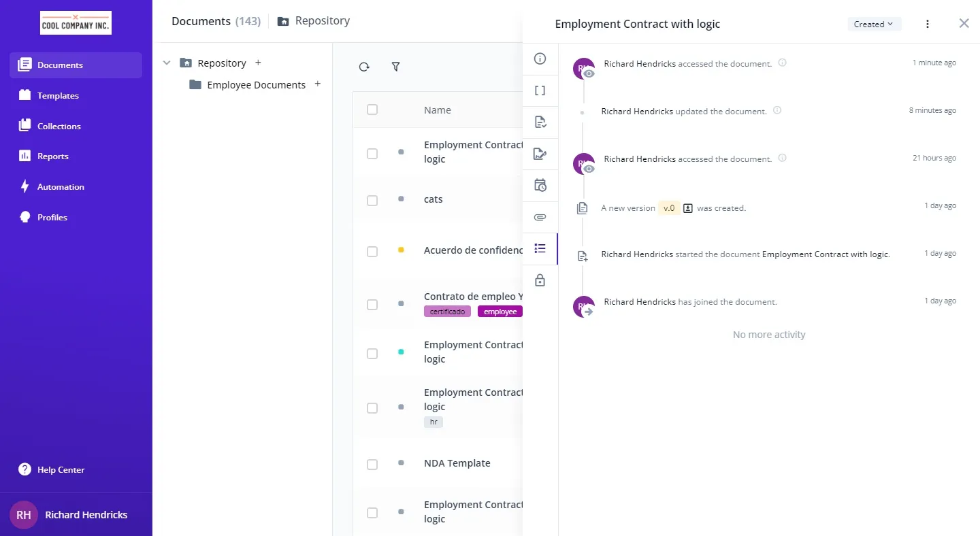Open the calendar dates panel icon

pyautogui.click(x=540, y=185)
